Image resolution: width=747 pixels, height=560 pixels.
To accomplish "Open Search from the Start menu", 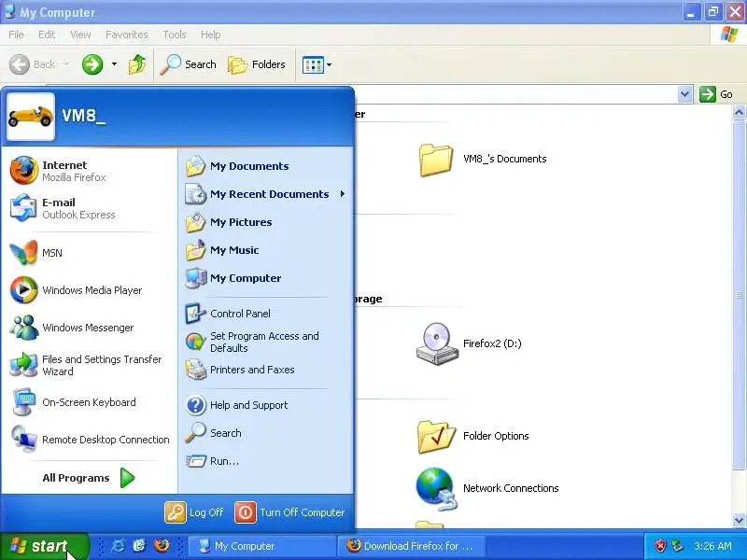I will [266, 433].
